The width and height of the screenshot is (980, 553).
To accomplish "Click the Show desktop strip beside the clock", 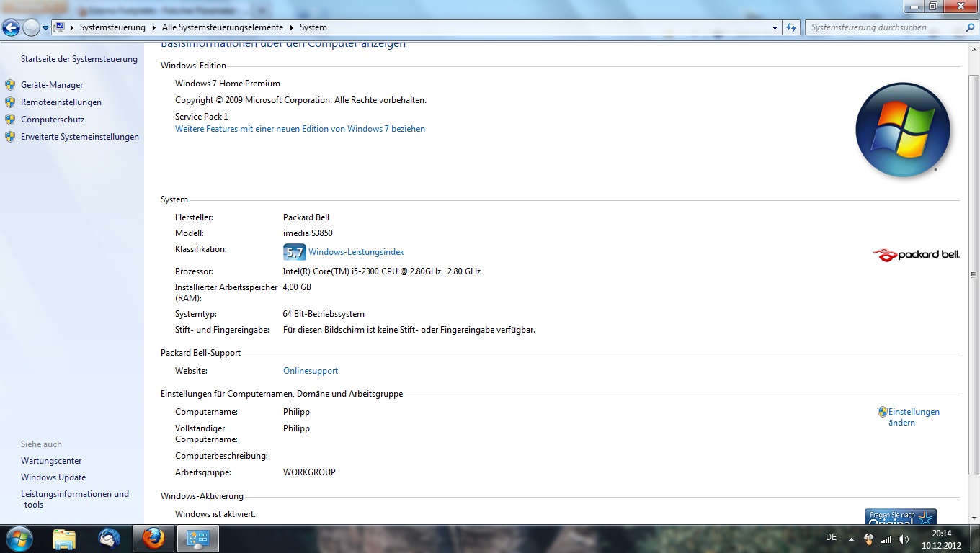I will (x=974, y=539).
